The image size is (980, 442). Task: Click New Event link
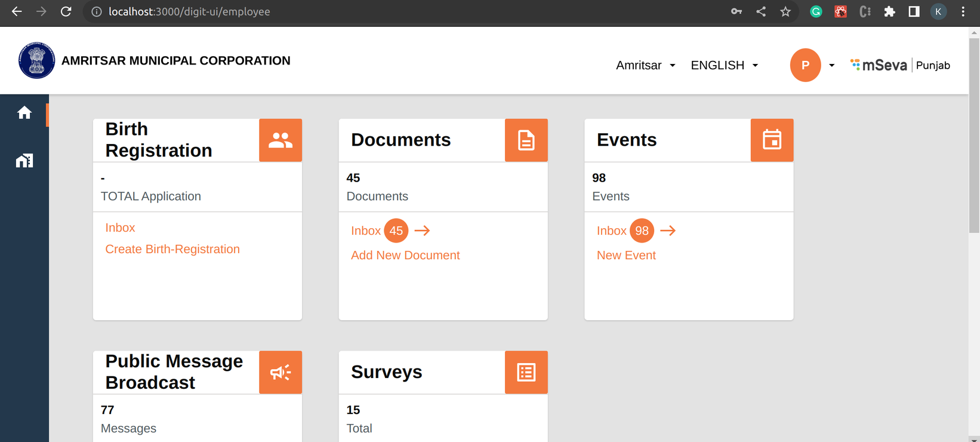pos(626,255)
